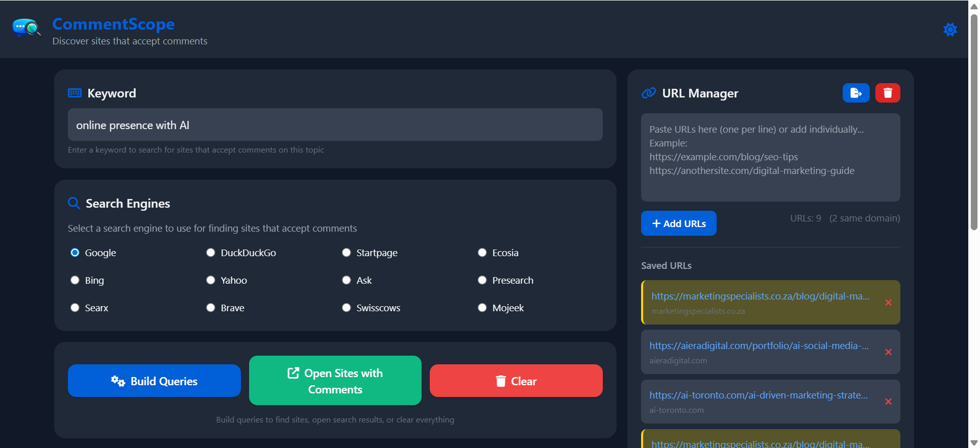
Task: Click the 'marketingspecialists.co.za' domain label
Action: click(x=698, y=311)
